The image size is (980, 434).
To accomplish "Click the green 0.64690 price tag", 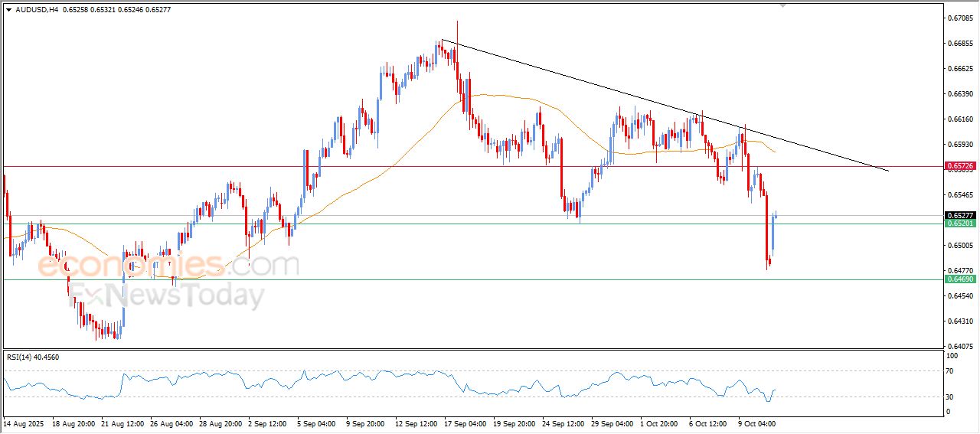I will point(959,279).
